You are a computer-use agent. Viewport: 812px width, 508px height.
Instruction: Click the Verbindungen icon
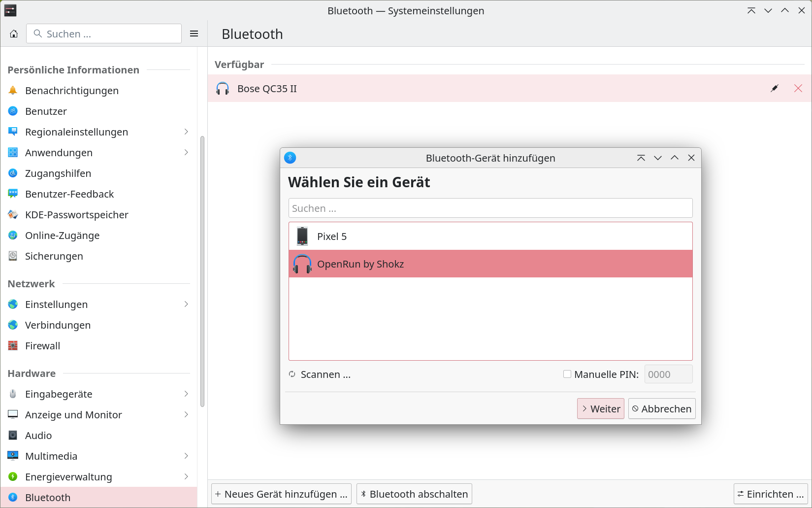pyautogui.click(x=13, y=325)
